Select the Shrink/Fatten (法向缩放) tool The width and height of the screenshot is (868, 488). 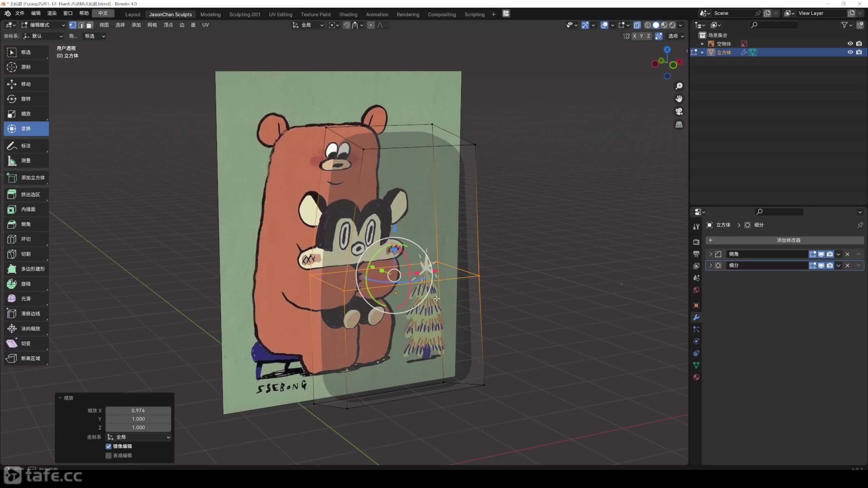(26, 329)
